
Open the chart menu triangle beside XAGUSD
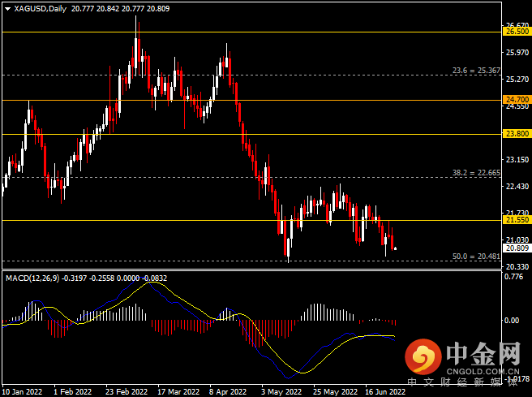pos(7,9)
